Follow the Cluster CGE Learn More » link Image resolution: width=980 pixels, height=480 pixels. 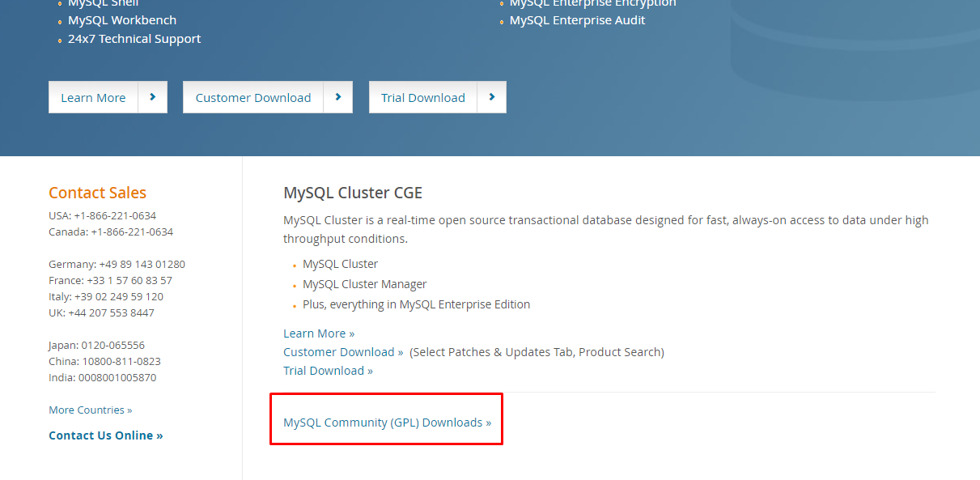pyautogui.click(x=319, y=333)
